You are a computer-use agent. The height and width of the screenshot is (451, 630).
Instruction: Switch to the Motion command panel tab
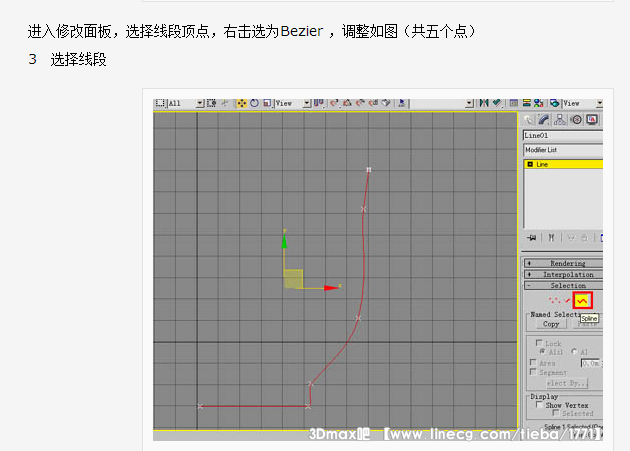577,120
